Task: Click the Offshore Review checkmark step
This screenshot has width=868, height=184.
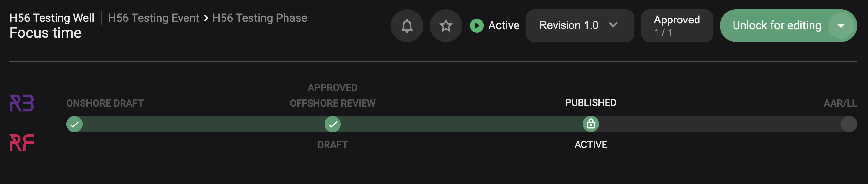Action: [x=332, y=124]
